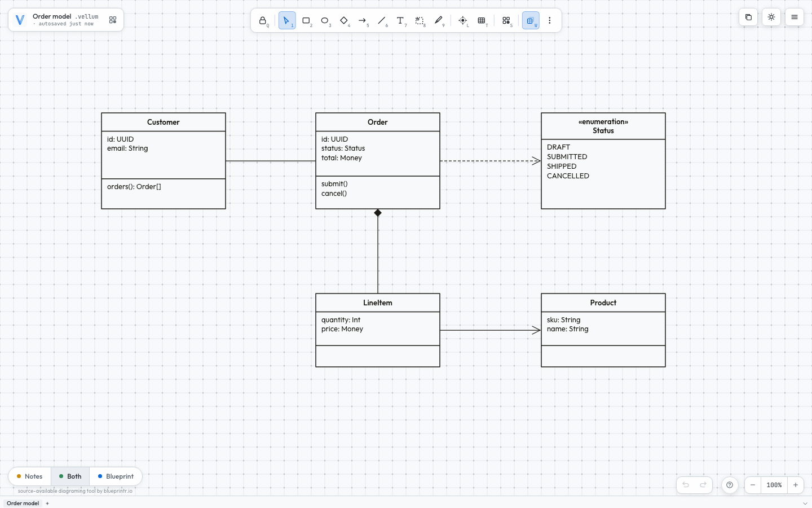Zoom in with the plus button
812x508 pixels.
pyautogui.click(x=796, y=485)
